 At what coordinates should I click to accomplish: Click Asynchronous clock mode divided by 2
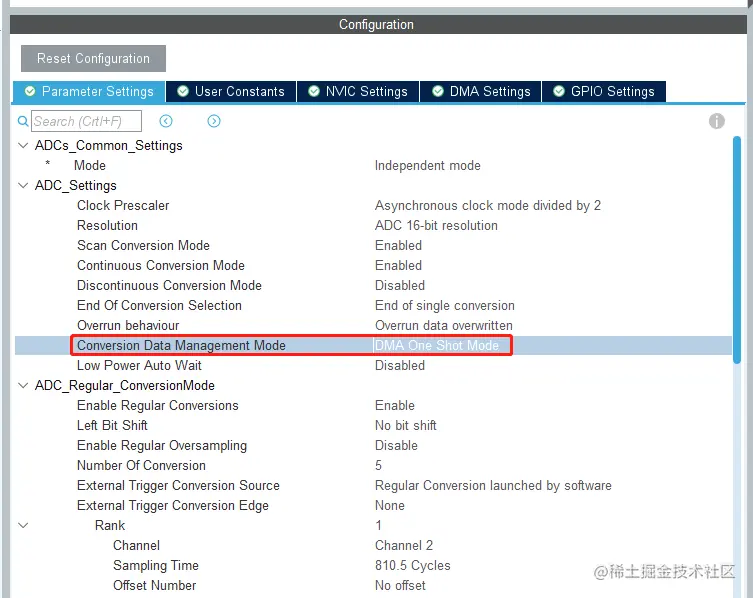coord(487,206)
